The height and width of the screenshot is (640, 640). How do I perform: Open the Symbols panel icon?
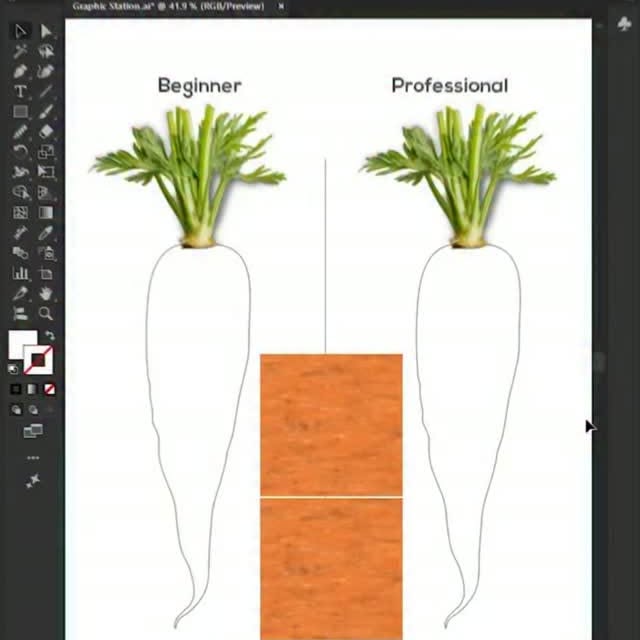coord(624,24)
